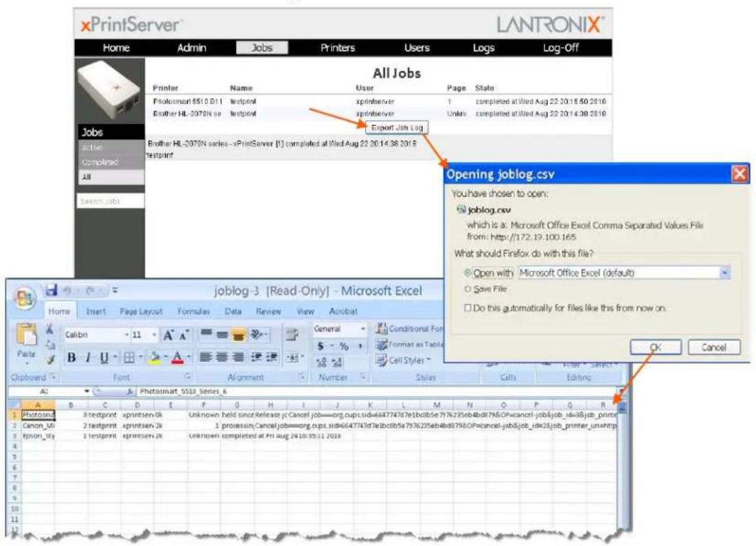
Task: Click the Office button in Excel
Action: pos(25,298)
